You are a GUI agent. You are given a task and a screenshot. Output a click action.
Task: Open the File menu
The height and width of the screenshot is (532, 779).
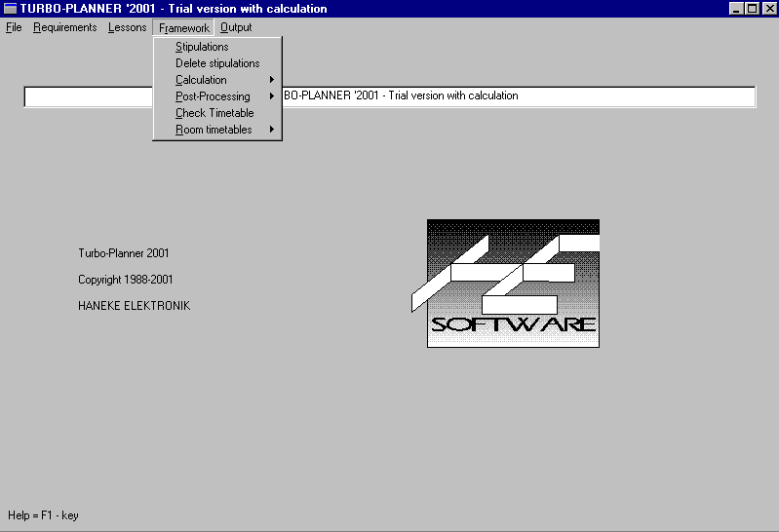point(14,27)
